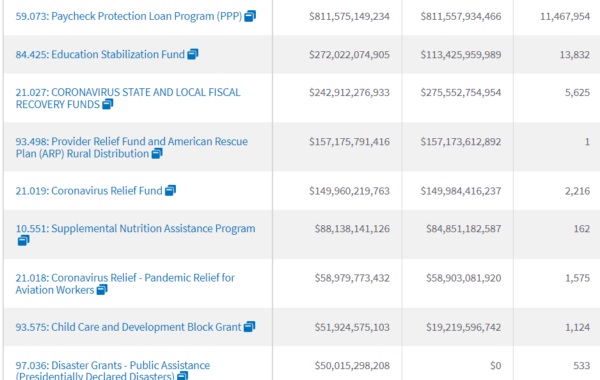
Task: Click the window icon after Aviation Workers
Action: (102, 290)
